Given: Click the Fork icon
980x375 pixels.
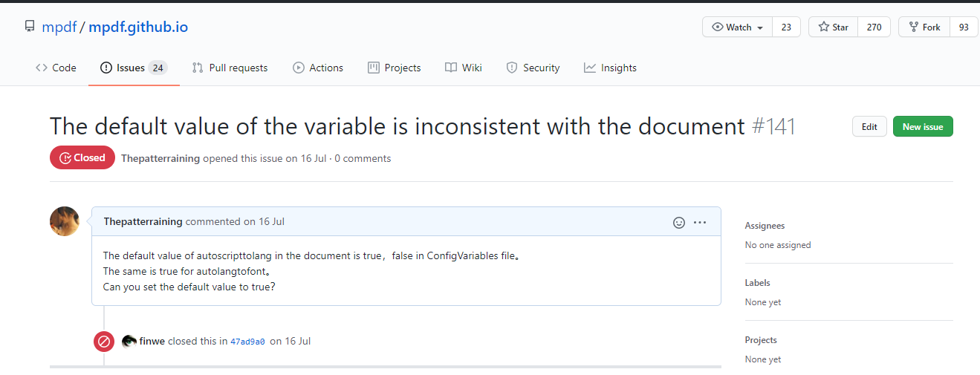Looking at the screenshot, I should click(x=914, y=27).
